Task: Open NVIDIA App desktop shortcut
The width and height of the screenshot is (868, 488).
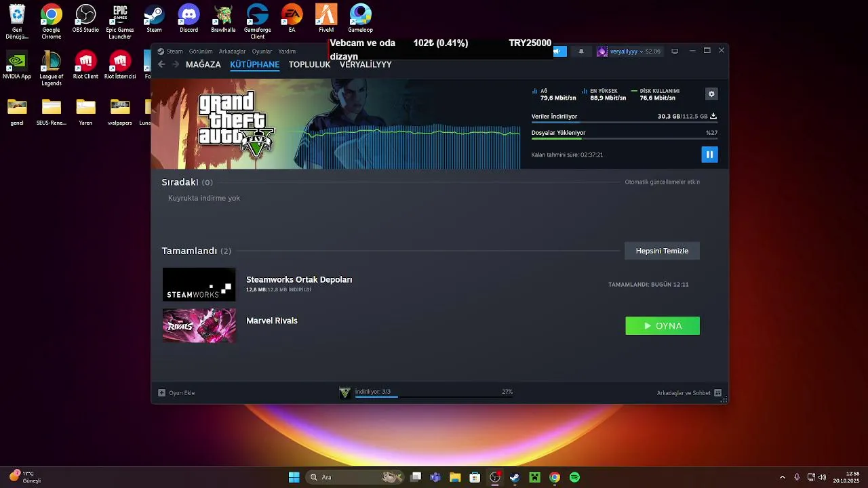Action: pyautogui.click(x=17, y=65)
